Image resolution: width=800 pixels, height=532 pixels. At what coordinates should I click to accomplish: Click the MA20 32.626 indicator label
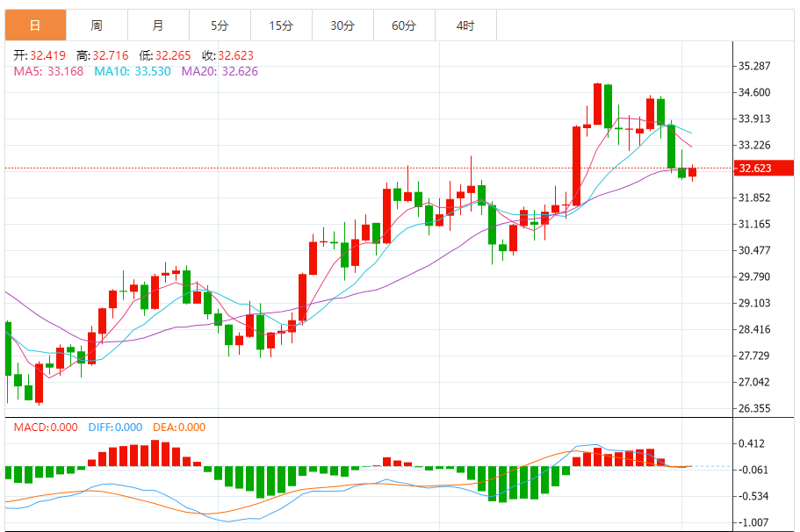click(x=220, y=71)
